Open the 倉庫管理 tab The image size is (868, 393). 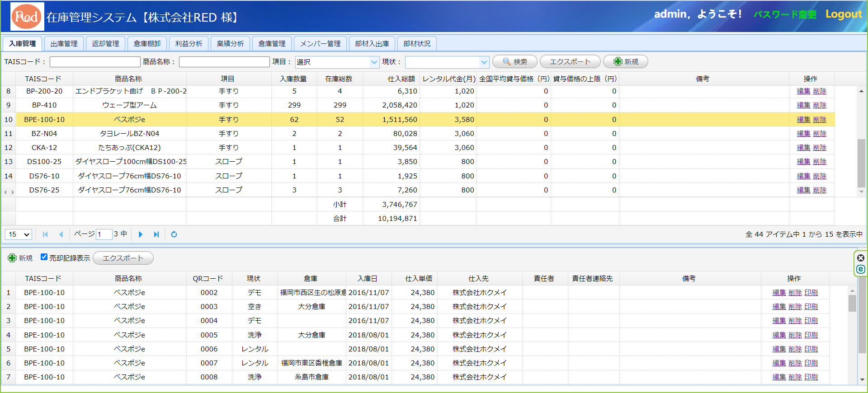[x=272, y=44]
